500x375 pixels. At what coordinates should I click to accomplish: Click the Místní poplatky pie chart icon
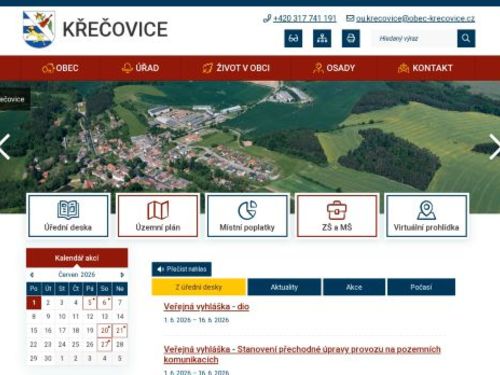[247, 210]
